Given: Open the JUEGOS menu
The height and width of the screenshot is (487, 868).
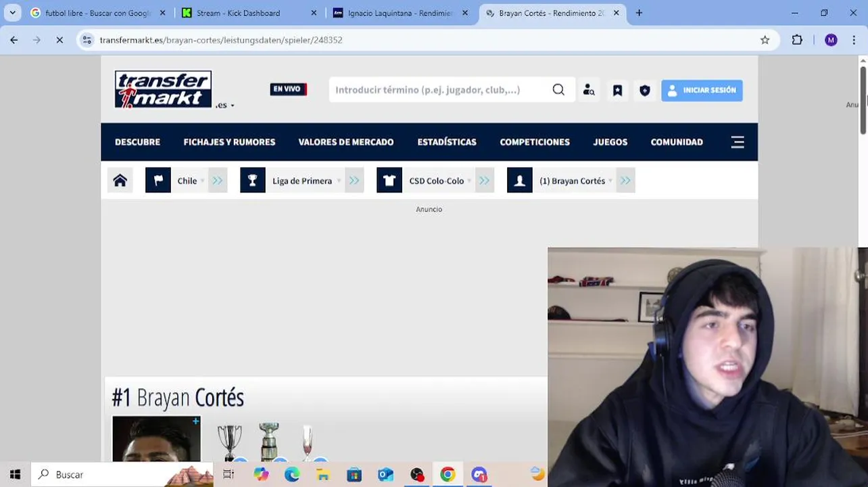Looking at the screenshot, I should click(610, 142).
